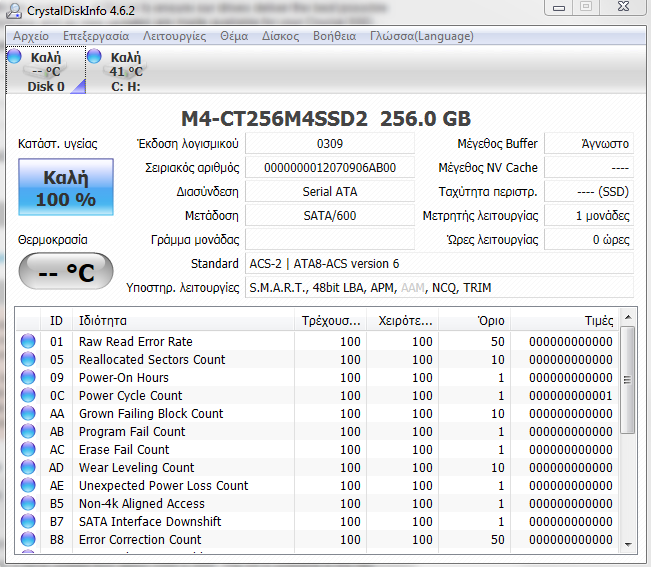Select the C: H: drive tab

[x=125, y=71]
